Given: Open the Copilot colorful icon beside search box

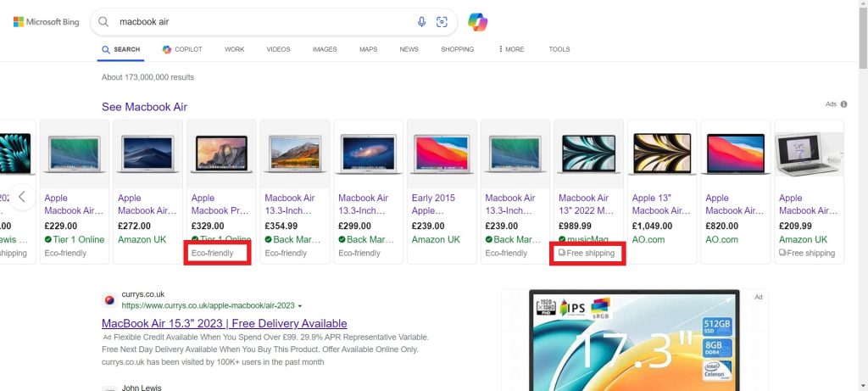Looking at the screenshot, I should pyautogui.click(x=477, y=21).
